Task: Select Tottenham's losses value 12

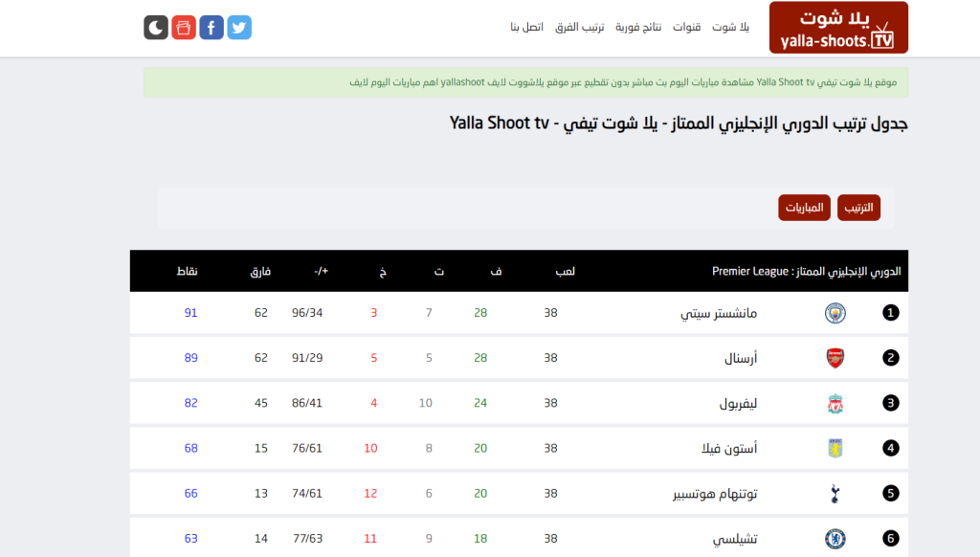Action: (370, 493)
